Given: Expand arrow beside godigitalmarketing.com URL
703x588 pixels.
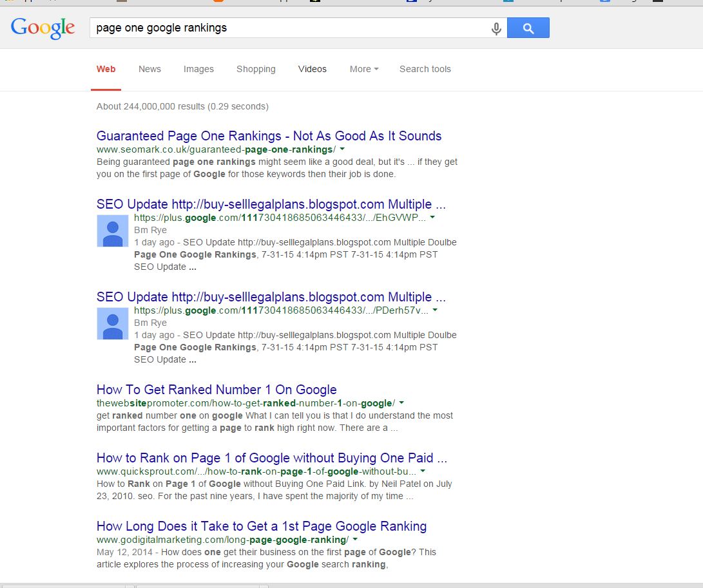Looking at the screenshot, I should (355, 538).
